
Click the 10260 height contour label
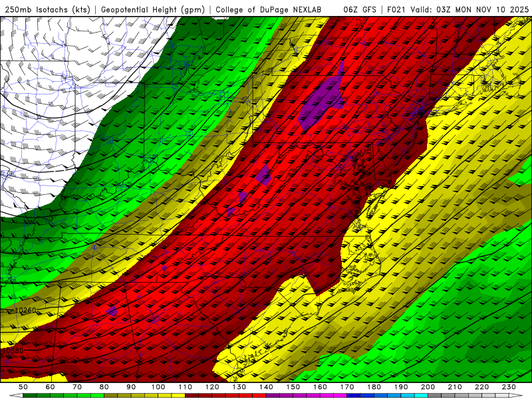tap(25, 311)
